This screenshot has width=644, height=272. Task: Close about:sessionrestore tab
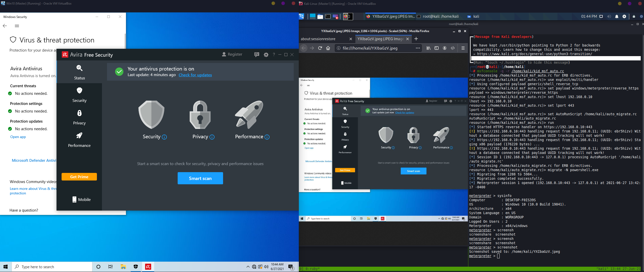point(351,39)
